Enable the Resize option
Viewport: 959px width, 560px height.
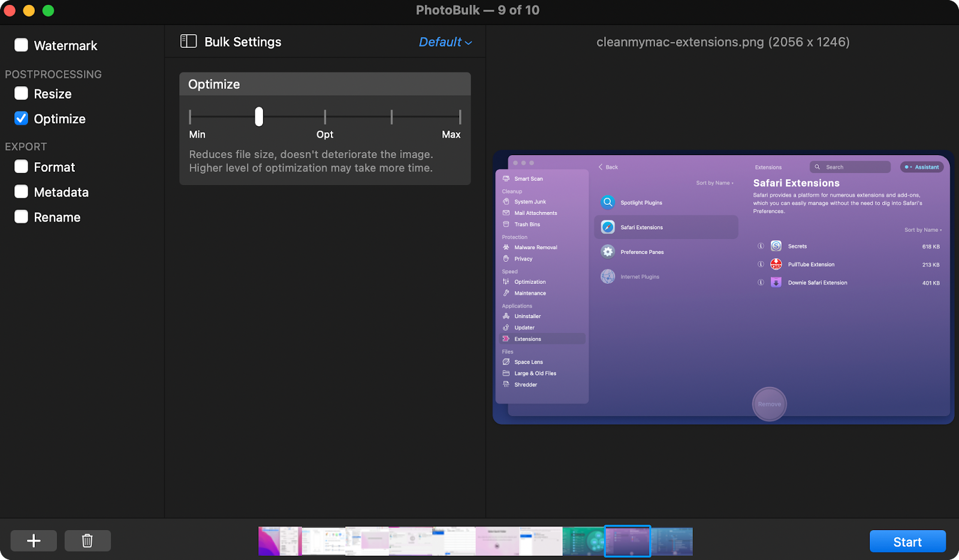(x=21, y=93)
